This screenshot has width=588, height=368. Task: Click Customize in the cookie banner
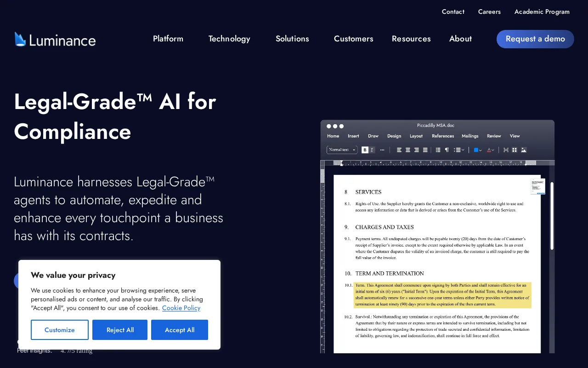point(60,330)
